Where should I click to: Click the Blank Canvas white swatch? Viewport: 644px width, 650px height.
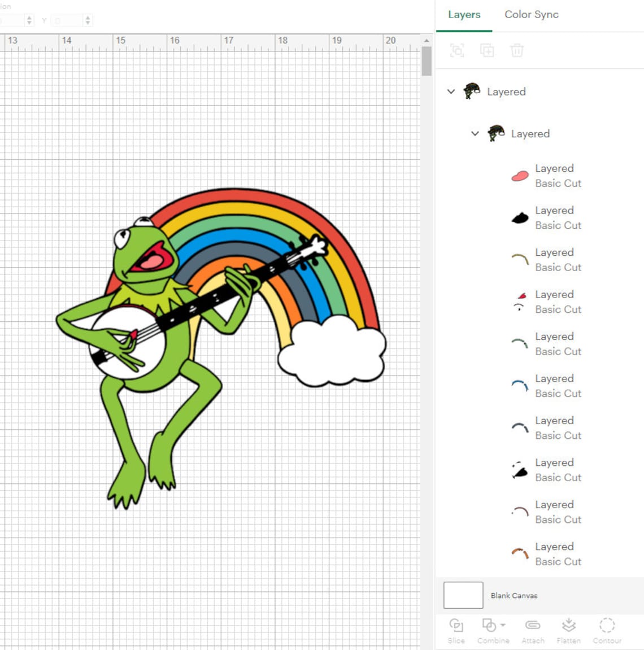coord(463,595)
